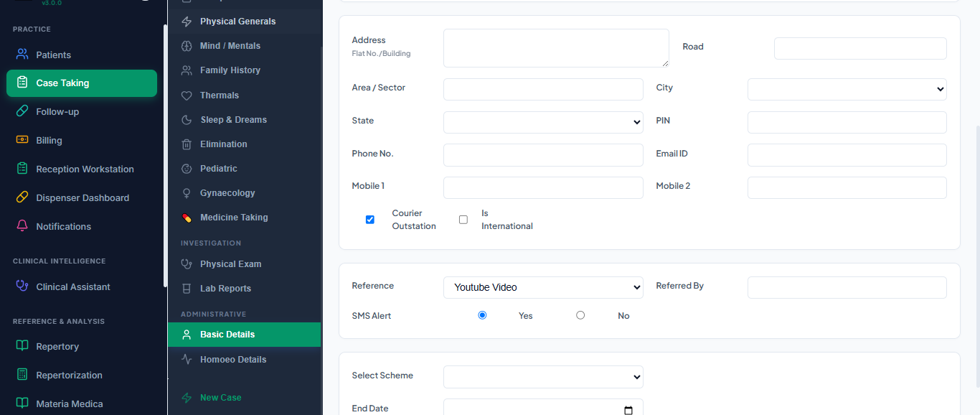The image size is (980, 415).
Task: Open the Reference dropdown showing Youtube Video
Action: 543,287
